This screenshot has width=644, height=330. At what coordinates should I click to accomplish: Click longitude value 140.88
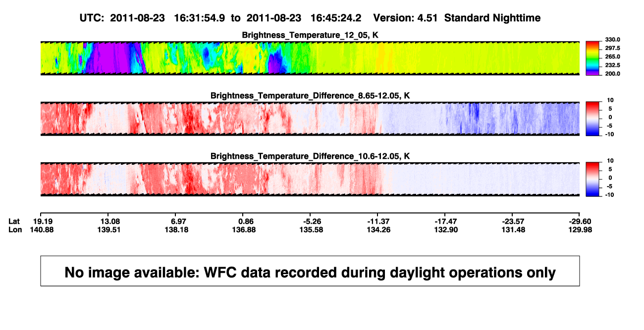coord(43,230)
